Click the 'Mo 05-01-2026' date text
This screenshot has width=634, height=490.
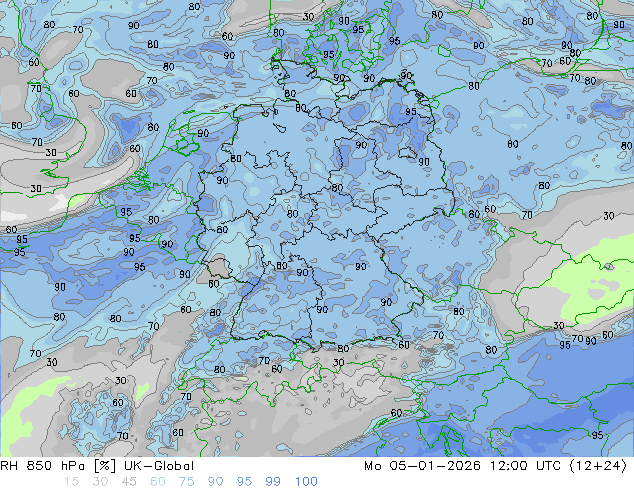(422, 466)
